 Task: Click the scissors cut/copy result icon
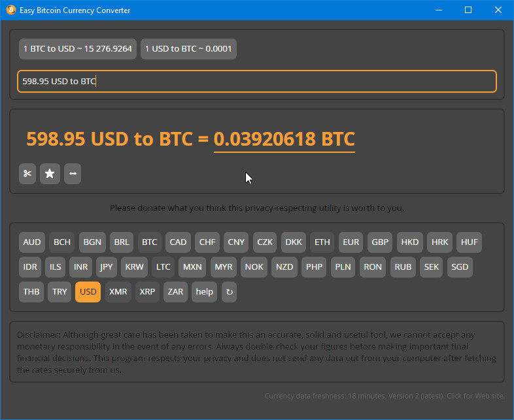point(27,174)
